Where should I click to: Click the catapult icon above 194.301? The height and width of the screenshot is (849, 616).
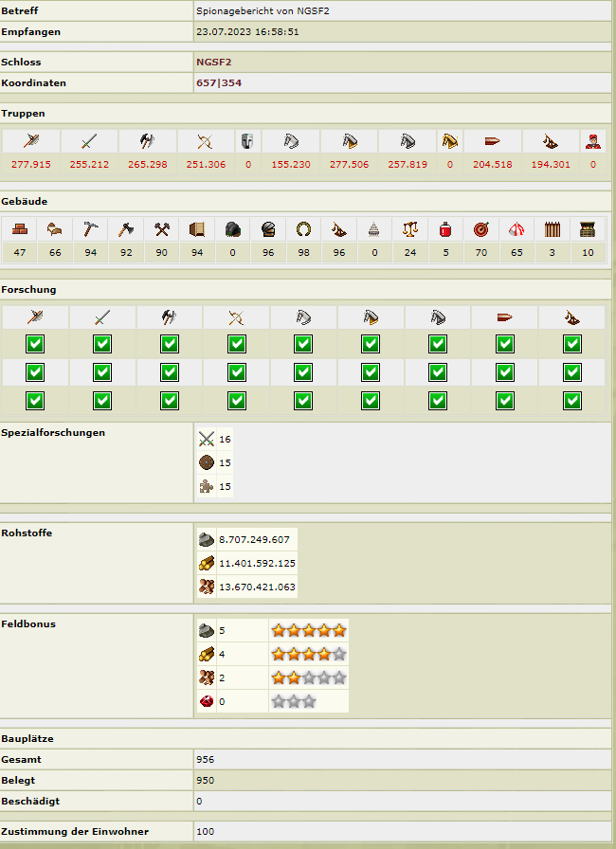coord(551,141)
